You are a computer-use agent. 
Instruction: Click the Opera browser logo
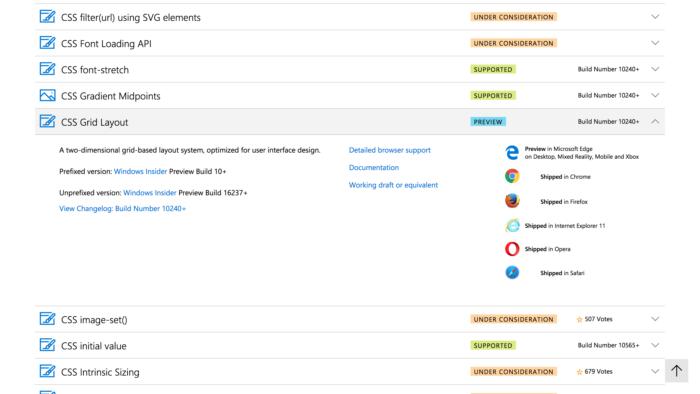[x=512, y=249]
